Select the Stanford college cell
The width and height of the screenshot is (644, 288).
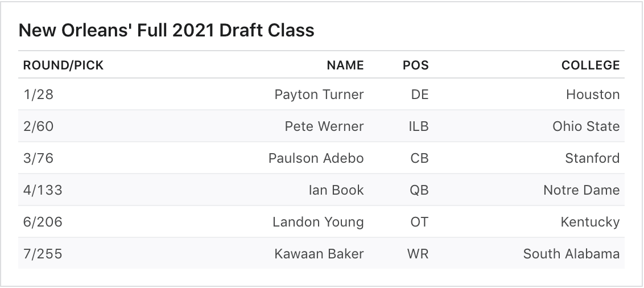(592, 158)
